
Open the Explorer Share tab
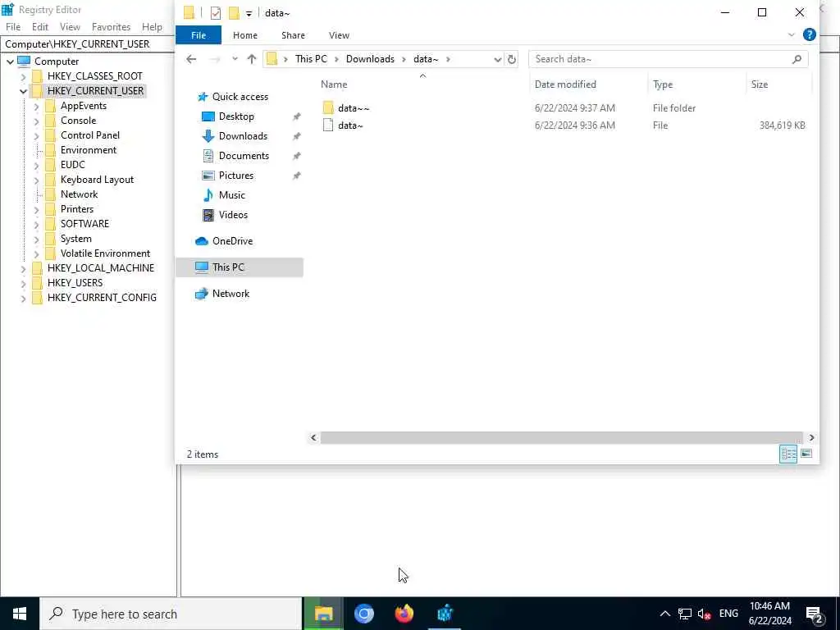point(293,34)
